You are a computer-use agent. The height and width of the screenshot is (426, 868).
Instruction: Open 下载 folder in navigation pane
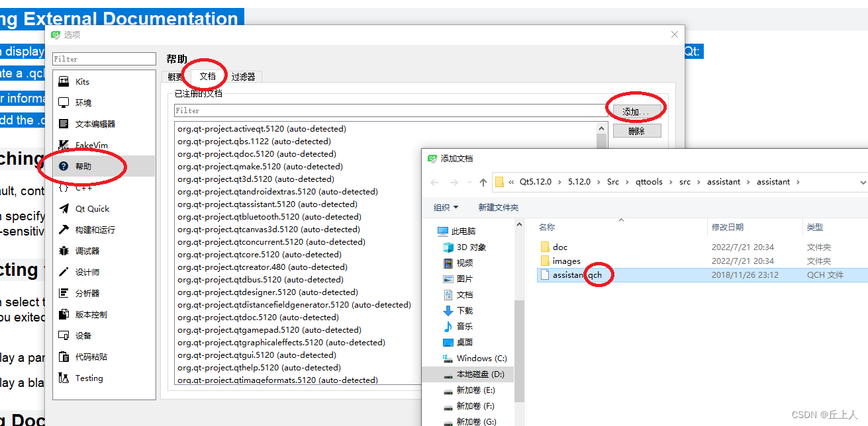point(458,311)
